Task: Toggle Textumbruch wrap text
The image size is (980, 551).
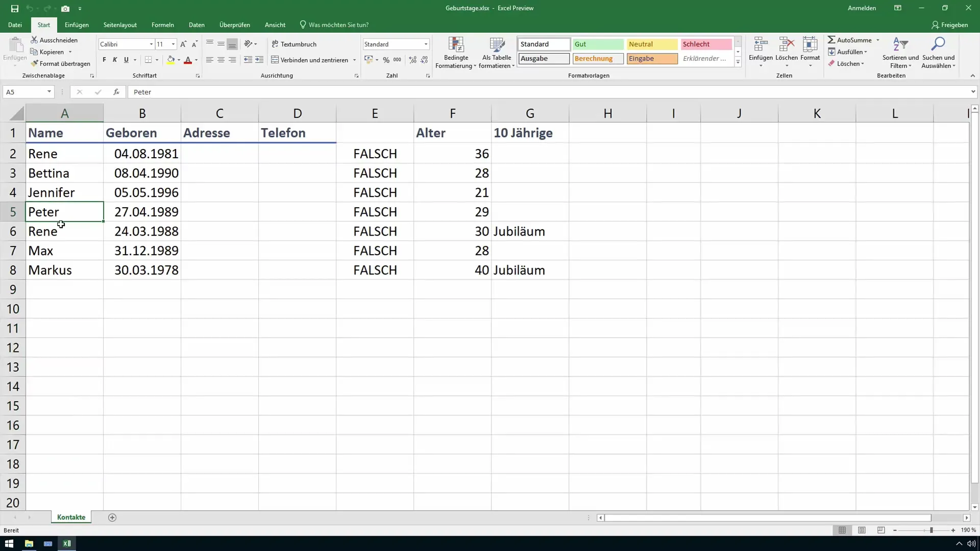Action: tap(294, 44)
